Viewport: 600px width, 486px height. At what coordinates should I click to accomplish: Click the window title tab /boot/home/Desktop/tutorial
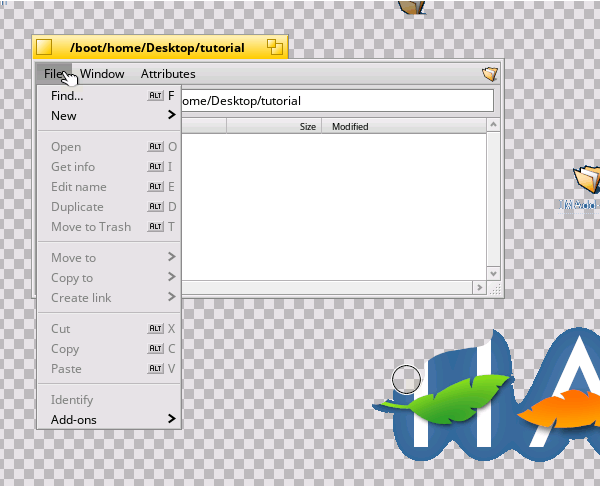click(x=157, y=48)
